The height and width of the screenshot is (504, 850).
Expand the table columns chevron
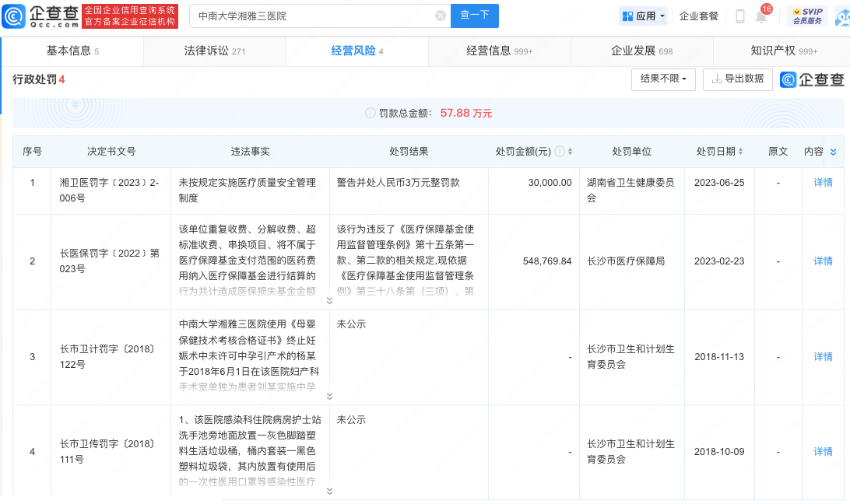833,152
